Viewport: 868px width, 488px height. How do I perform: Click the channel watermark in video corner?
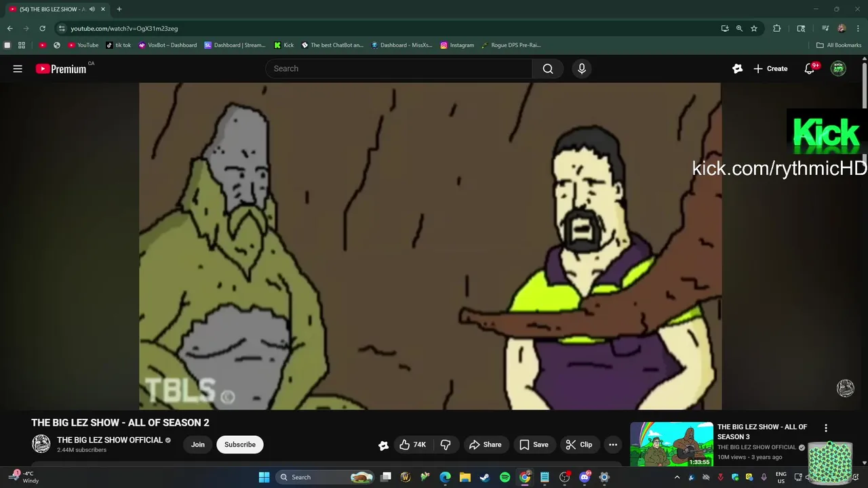pyautogui.click(x=846, y=388)
